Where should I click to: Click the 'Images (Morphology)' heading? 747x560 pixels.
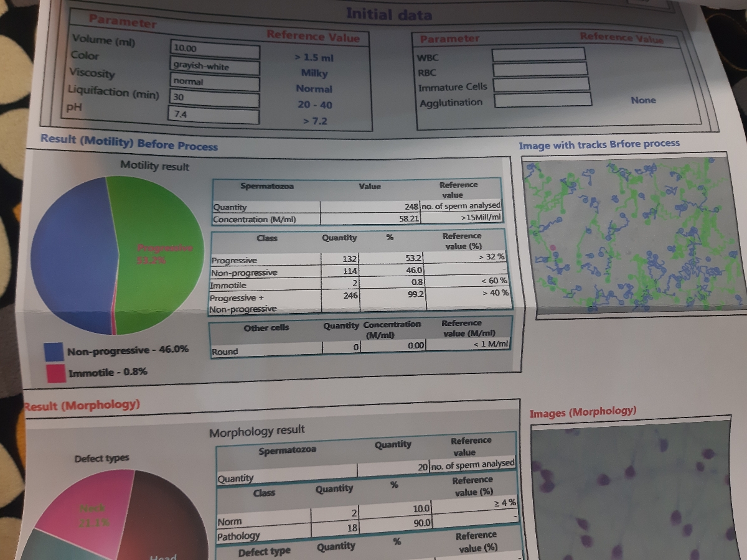[583, 412]
